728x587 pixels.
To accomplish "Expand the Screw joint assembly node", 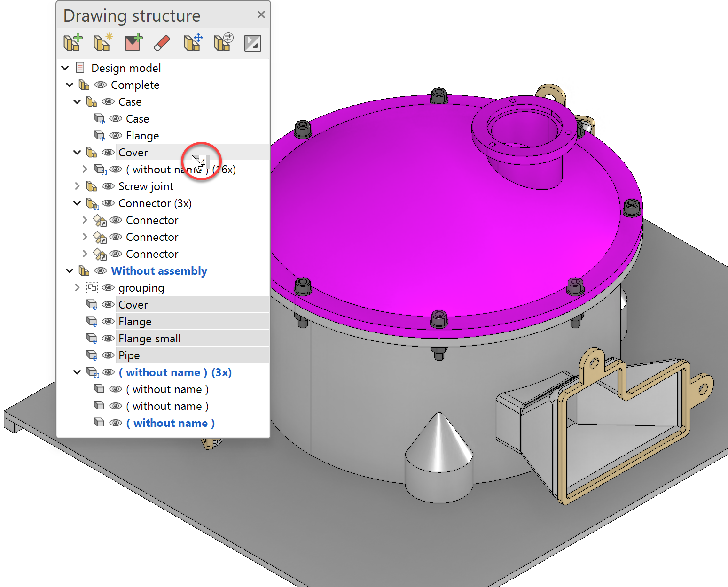I will click(x=78, y=186).
